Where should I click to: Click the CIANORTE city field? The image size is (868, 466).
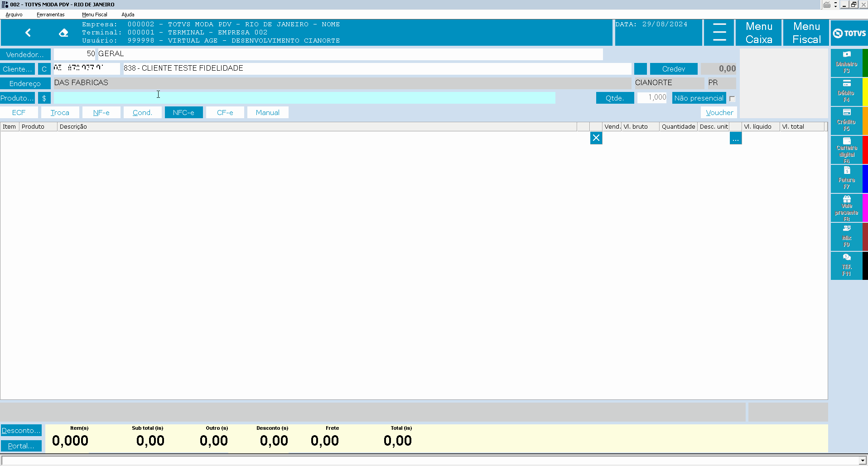click(x=669, y=83)
